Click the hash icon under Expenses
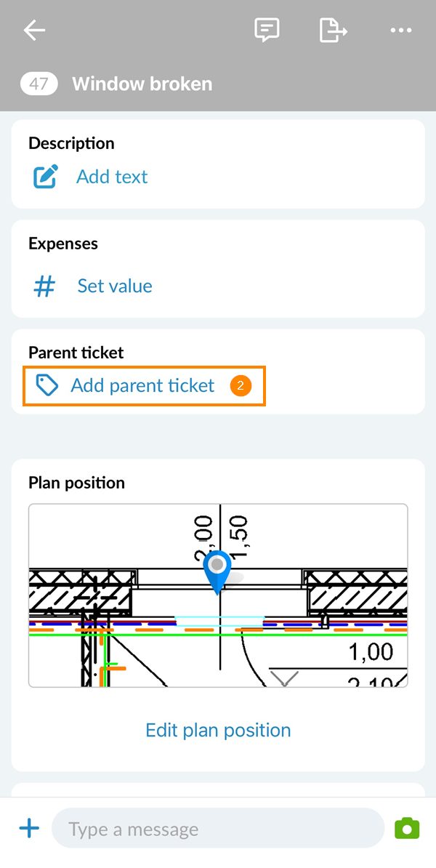436x868 pixels. pos(45,286)
